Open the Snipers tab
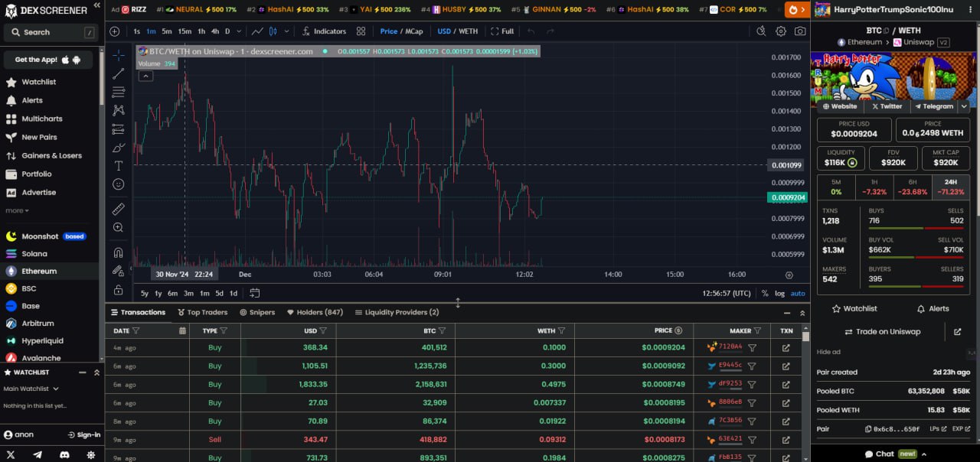Screen dimensions: 980x462 (257, 312)
